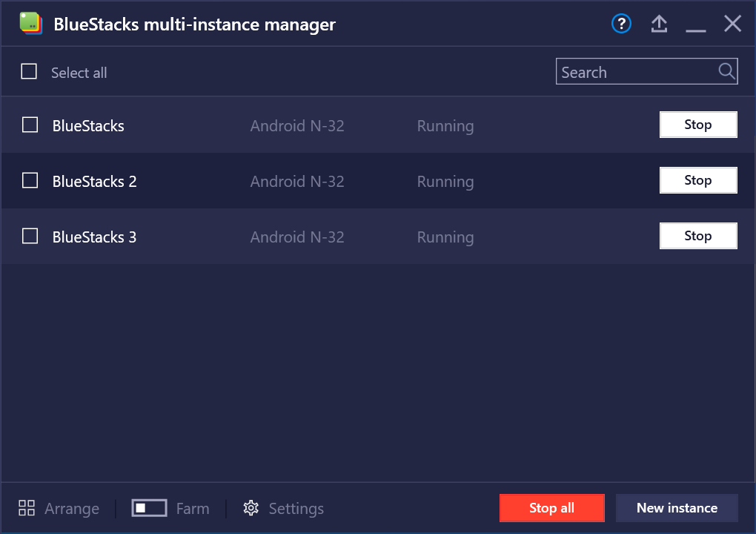
Task: Select the BlueStacks instance name
Action: [x=88, y=126]
